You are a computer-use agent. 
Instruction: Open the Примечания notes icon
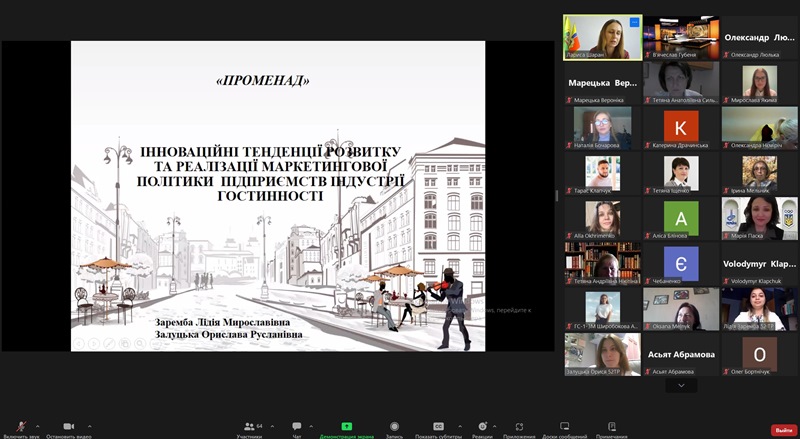pyautogui.click(x=611, y=427)
